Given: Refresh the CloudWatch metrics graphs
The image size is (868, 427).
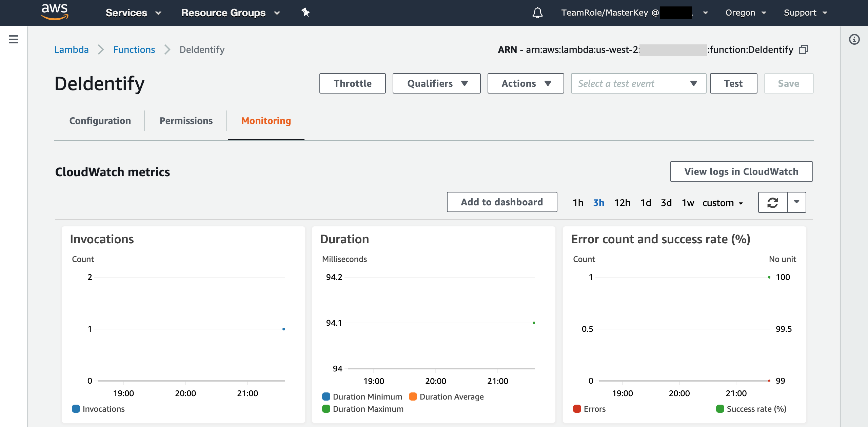Looking at the screenshot, I should tap(773, 202).
